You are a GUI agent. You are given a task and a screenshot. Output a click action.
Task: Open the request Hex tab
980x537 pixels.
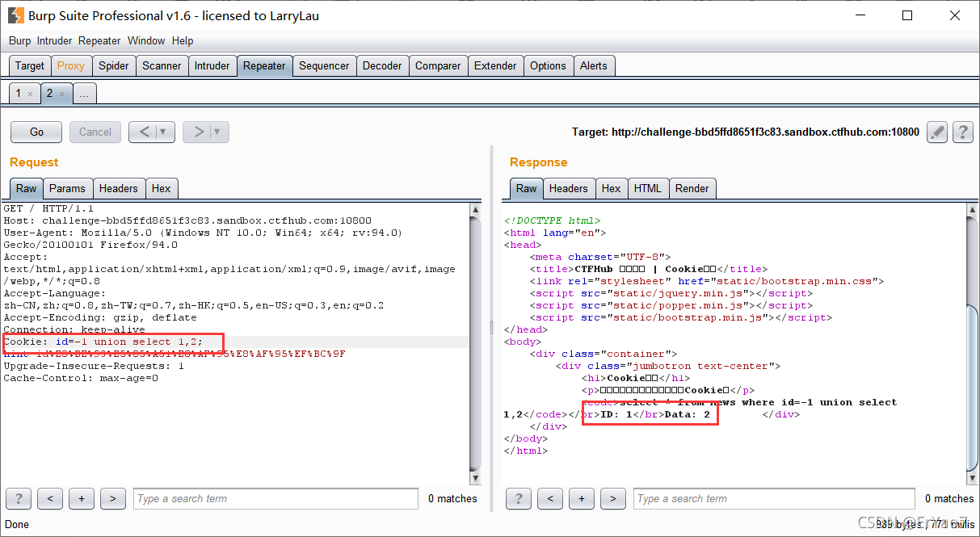click(162, 188)
